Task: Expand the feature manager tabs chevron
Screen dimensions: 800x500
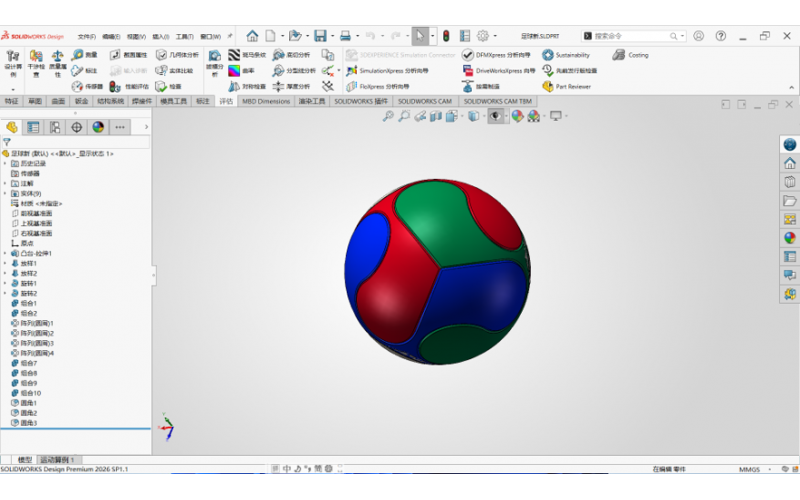Action: 146,127
